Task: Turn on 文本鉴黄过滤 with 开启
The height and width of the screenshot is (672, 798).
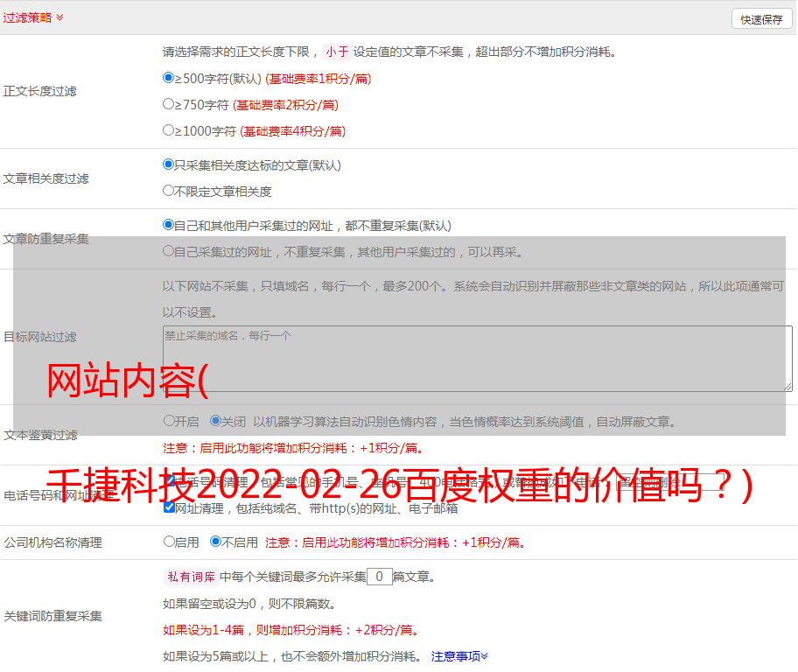Action: 169,421
